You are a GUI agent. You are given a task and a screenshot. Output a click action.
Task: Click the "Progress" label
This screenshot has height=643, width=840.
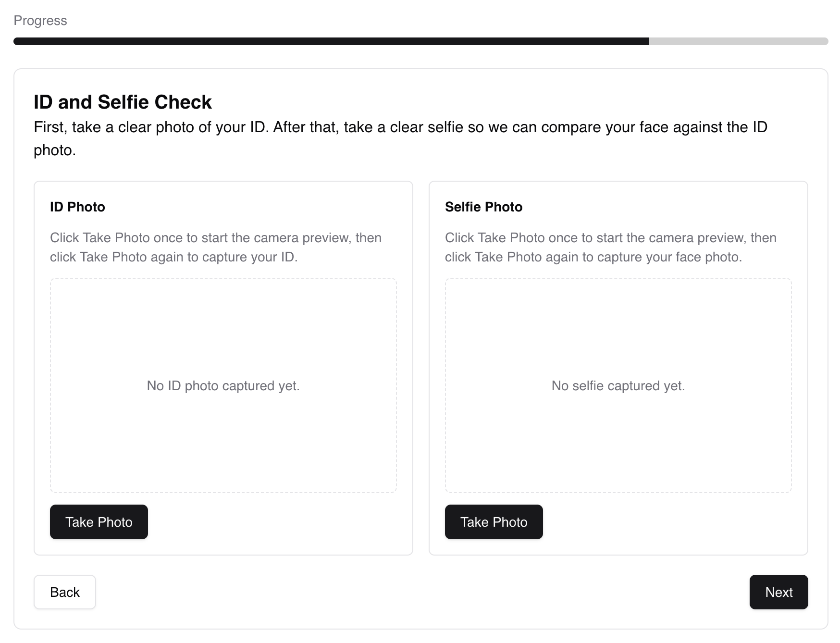pyautogui.click(x=40, y=21)
